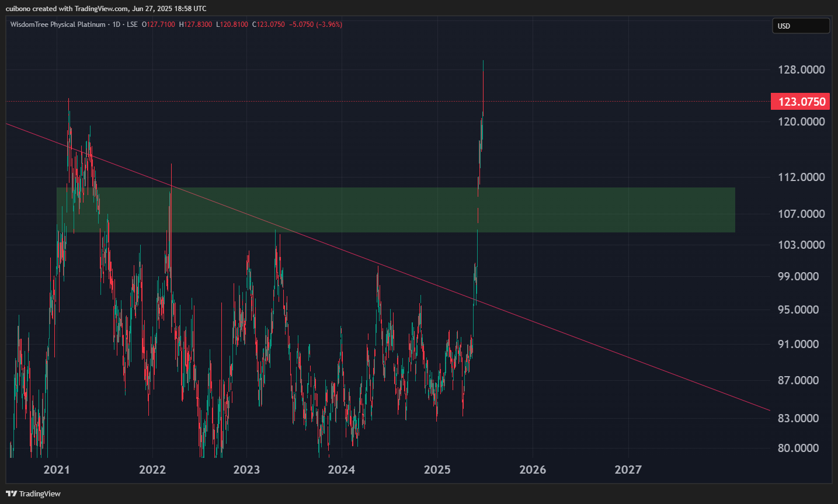838x504 pixels.
Task: Click the 83.0000 price axis label
Action: click(x=798, y=418)
